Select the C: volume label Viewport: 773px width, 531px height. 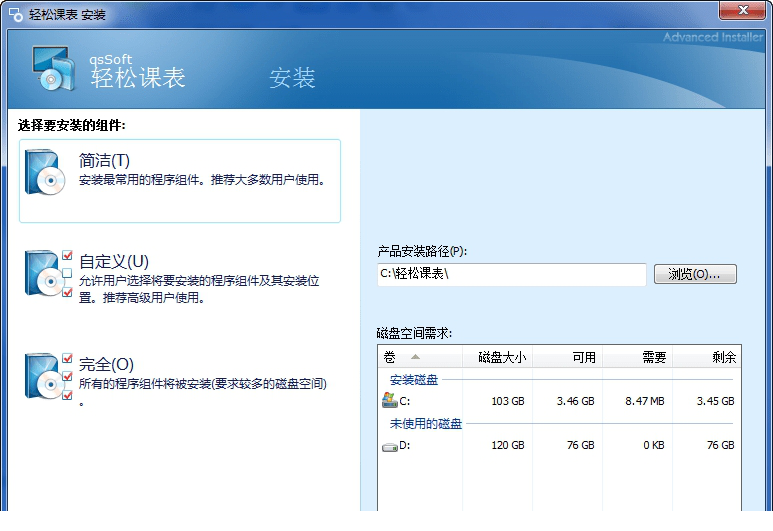point(404,401)
